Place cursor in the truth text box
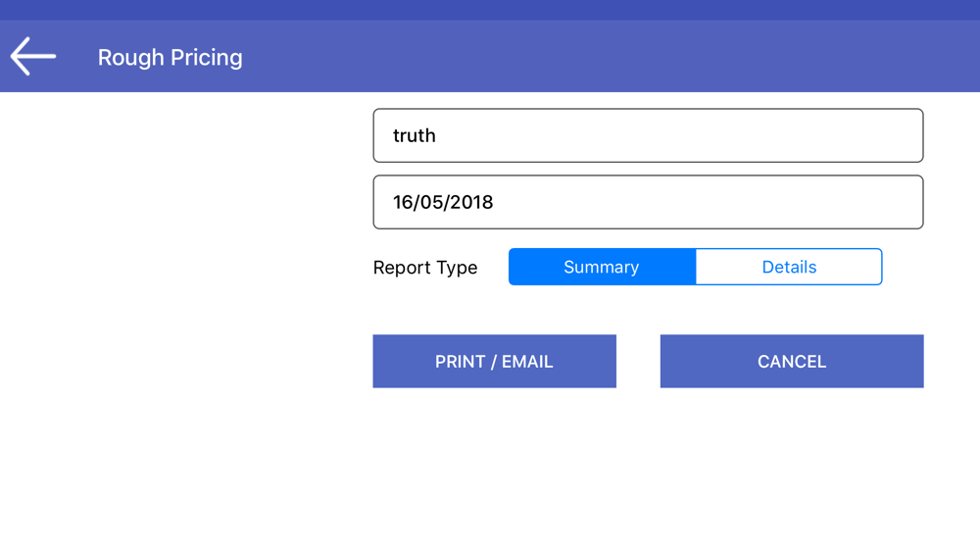The image size is (980, 552). pyautogui.click(x=648, y=135)
